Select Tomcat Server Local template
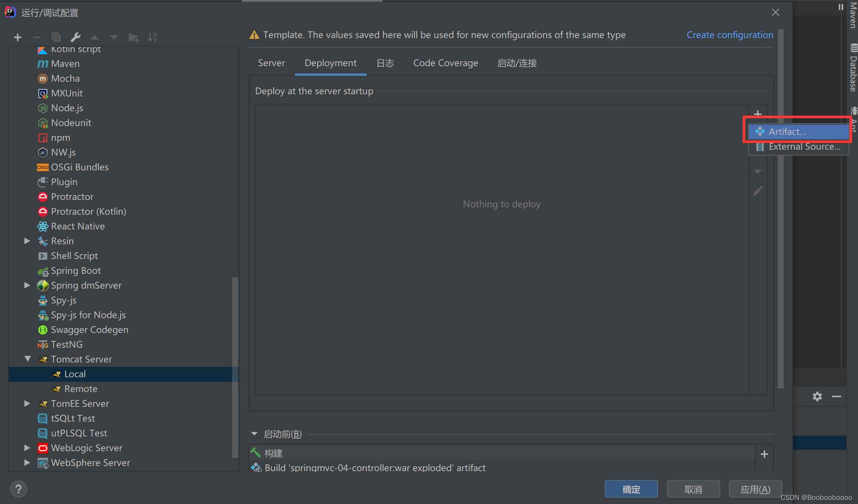858x504 pixels. click(x=123, y=374)
